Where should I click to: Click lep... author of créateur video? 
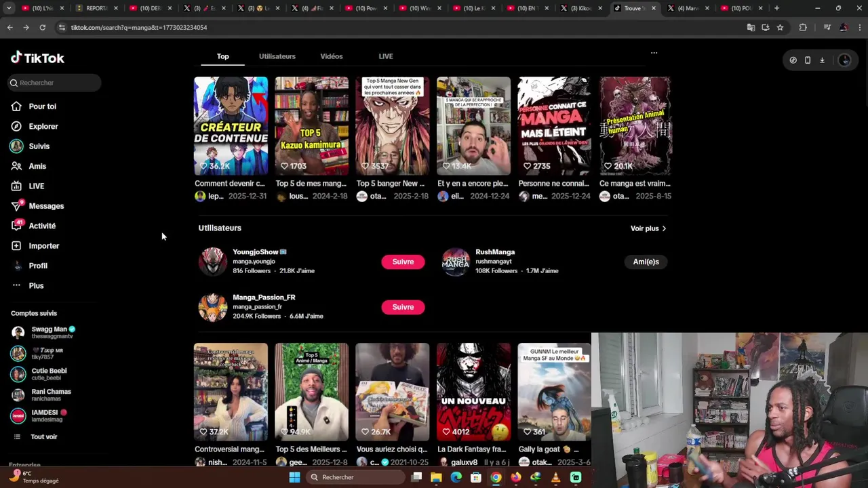[x=209, y=197]
